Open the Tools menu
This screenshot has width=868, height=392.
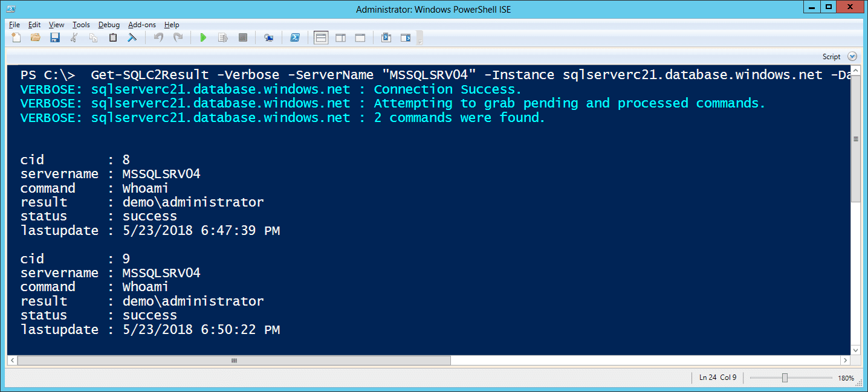coord(81,25)
